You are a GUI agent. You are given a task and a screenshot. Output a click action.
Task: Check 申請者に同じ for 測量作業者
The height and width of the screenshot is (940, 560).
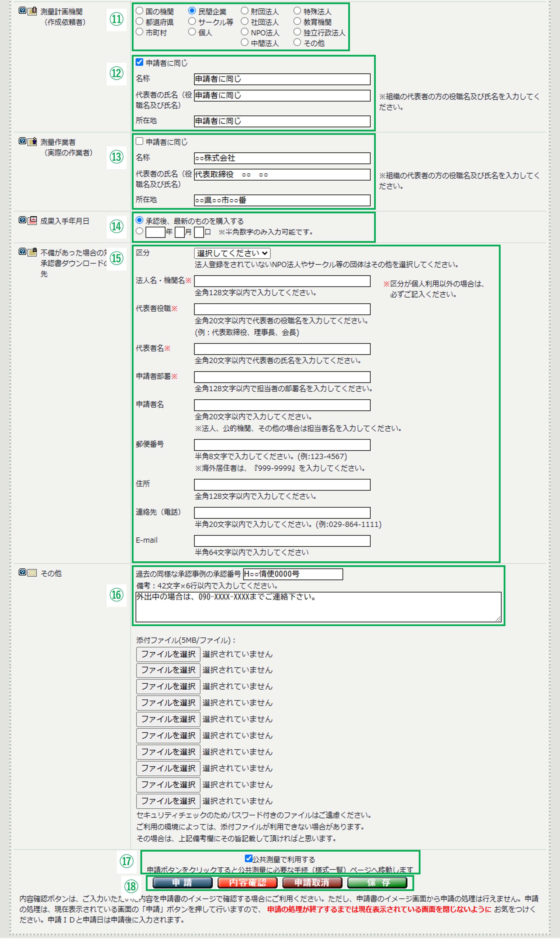click(x=139, y=141)
